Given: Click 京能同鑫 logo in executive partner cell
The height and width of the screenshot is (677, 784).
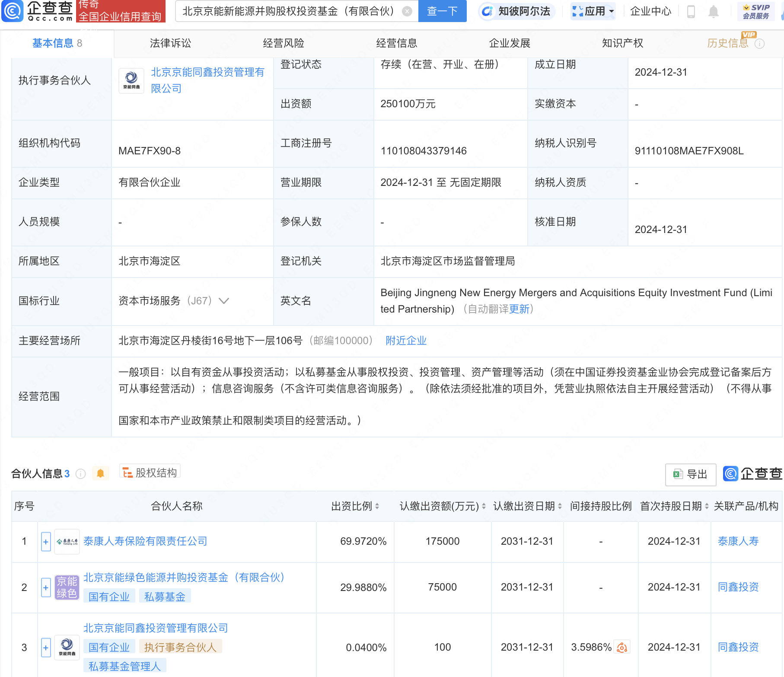Looking at the screenshot, I should tap(131, 80).
